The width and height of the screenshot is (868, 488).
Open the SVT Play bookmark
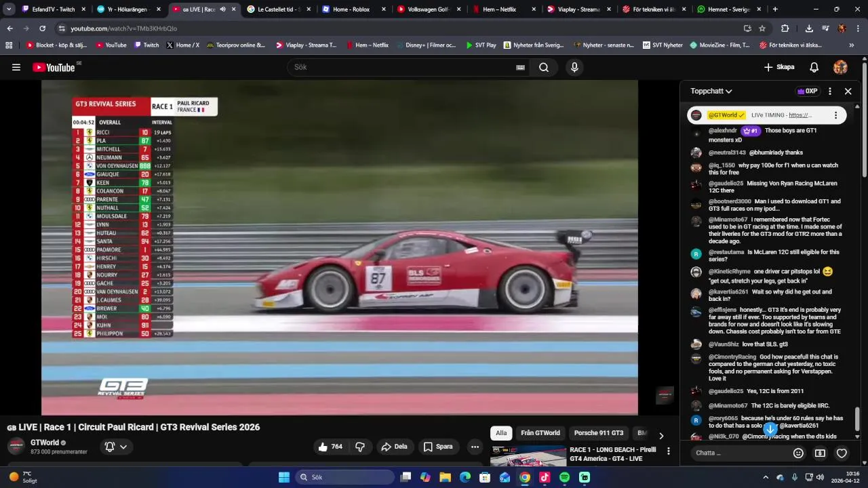[x=481, y=45]
